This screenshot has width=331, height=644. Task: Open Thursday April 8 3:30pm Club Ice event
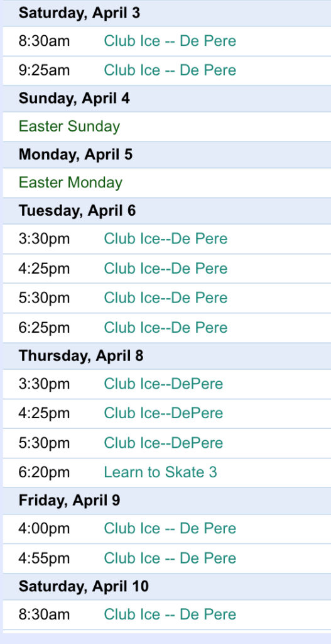pyautogui.click(x=163, y=384)
